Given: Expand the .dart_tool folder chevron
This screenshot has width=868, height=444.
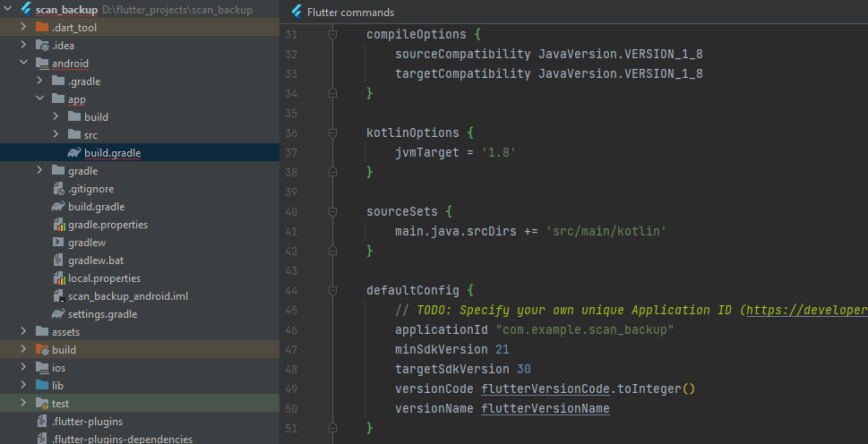Looking at the screenshot, I should [x=23, y=27].
